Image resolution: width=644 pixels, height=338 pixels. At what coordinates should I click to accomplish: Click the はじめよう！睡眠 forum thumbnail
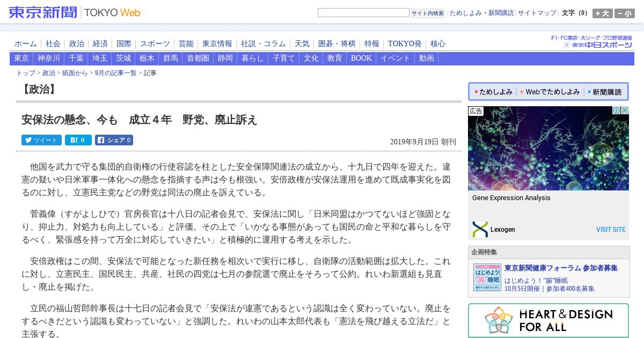click(487, 277)
